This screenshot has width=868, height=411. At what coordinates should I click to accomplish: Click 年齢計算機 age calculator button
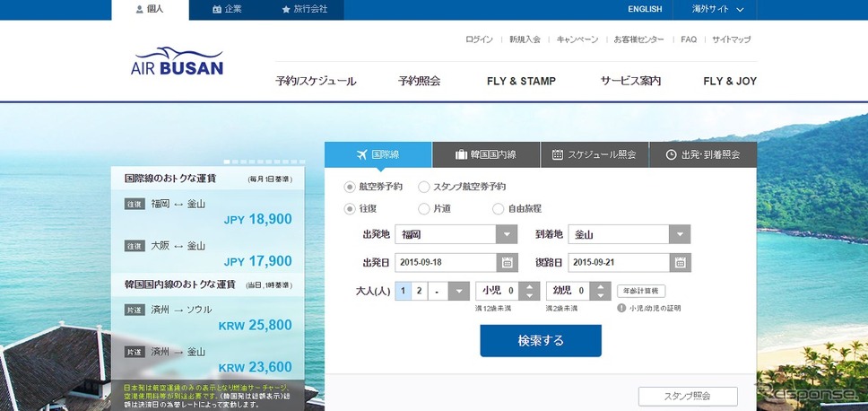coord(641,291)
